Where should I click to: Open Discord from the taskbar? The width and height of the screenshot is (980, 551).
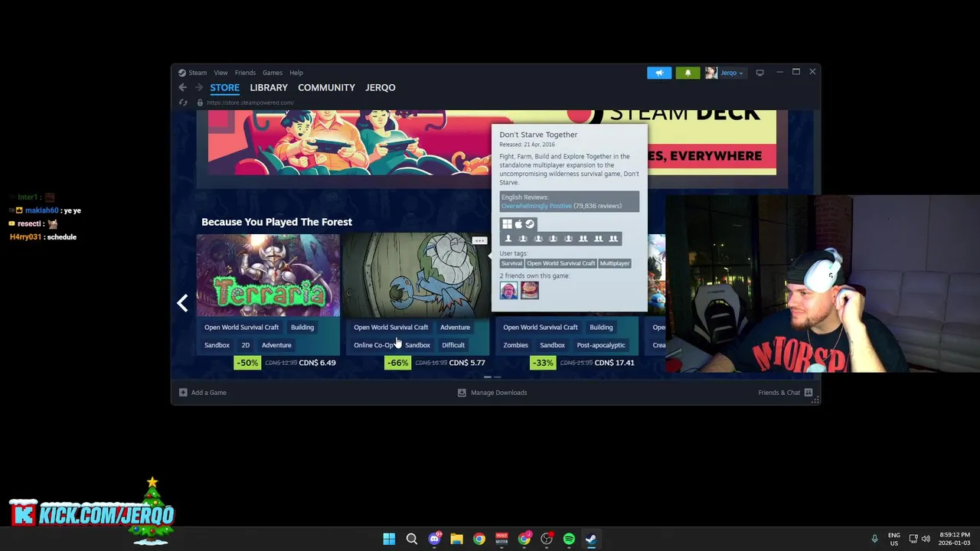pos(434,539)
